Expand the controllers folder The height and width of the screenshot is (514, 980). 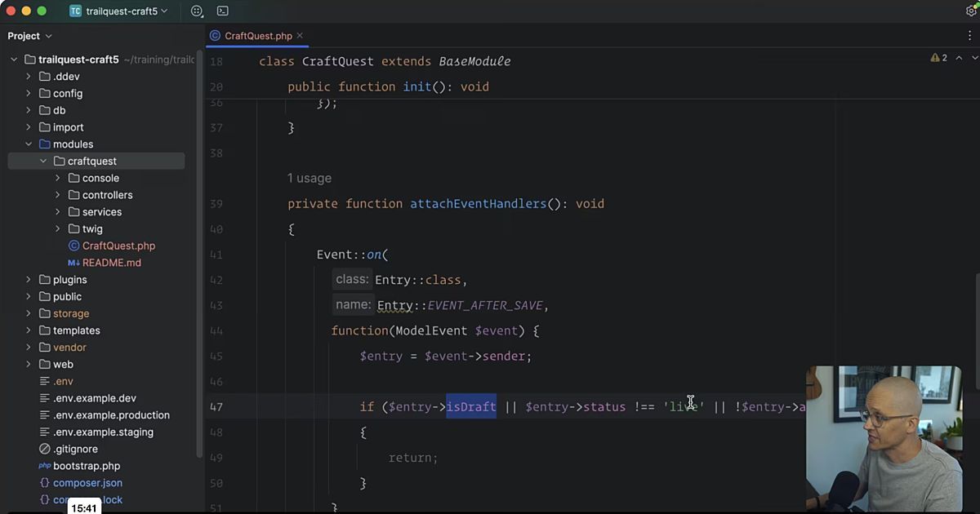click(57, 194)
